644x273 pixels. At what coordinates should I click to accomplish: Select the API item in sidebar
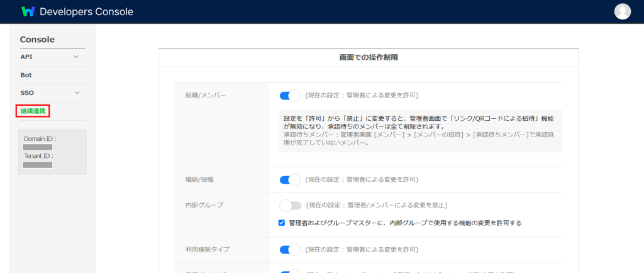26,57
